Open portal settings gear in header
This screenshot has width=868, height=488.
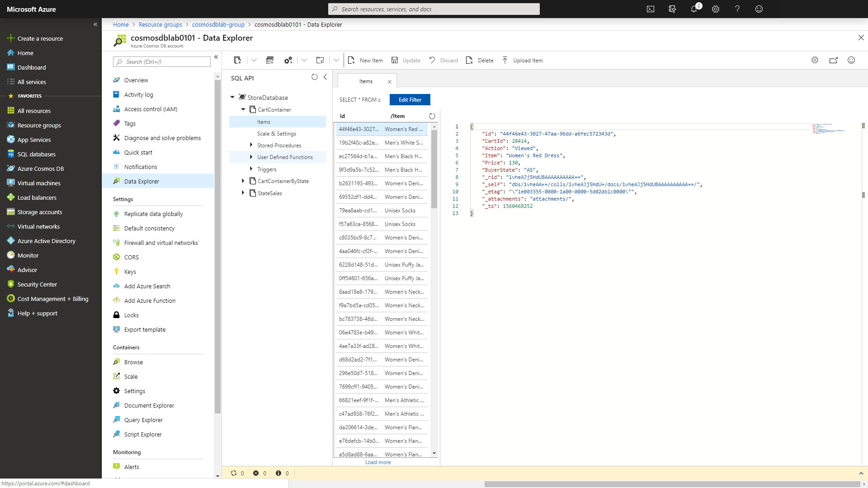[716, 9]
